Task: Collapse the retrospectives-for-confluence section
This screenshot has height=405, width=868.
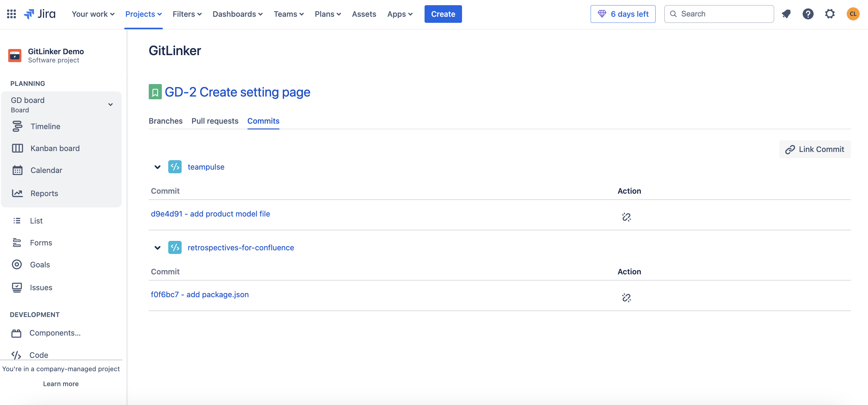Action: pos(157,248)
